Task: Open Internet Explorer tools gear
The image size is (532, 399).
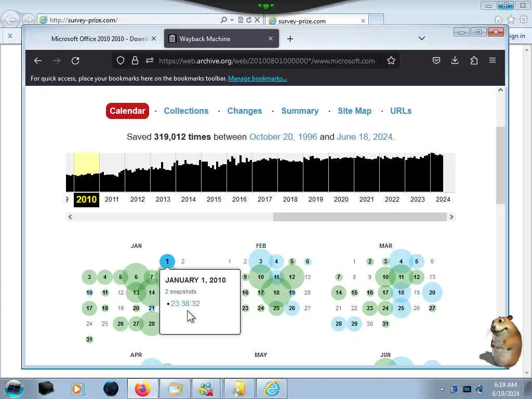Action: pos(524,20)
